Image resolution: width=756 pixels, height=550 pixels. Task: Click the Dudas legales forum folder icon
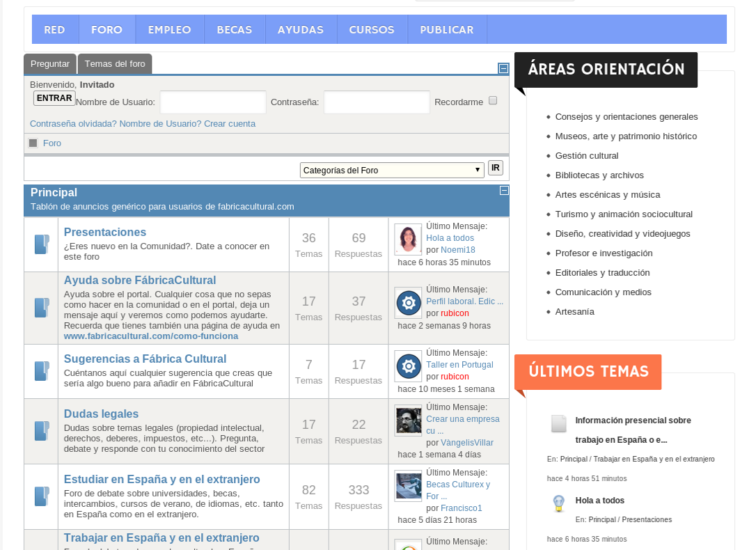click(x=42, y=431)
